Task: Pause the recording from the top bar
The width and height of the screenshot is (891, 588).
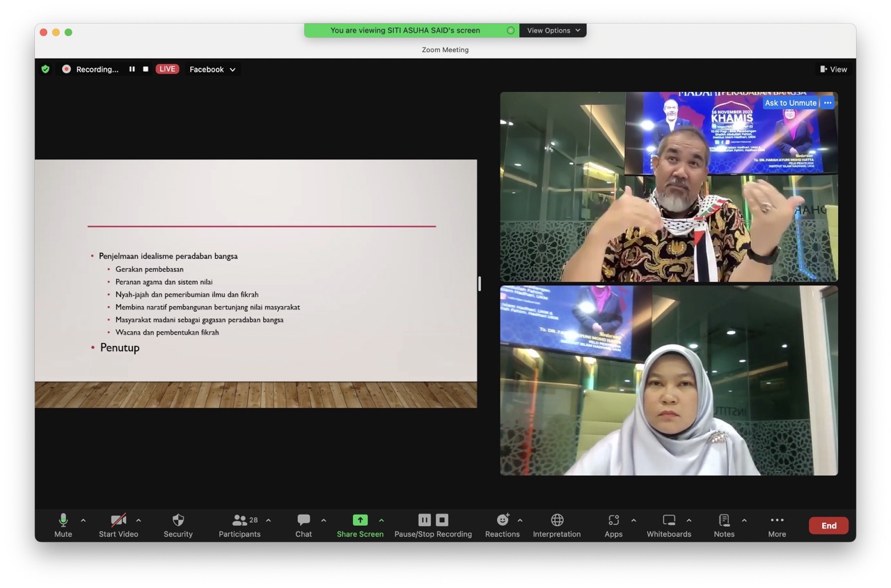Action: coord(132,69)
